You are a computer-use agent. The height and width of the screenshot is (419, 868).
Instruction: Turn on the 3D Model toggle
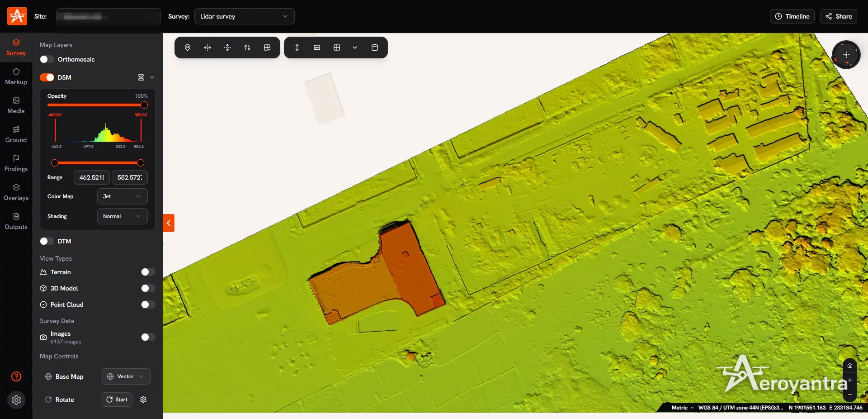click(148, 288)
